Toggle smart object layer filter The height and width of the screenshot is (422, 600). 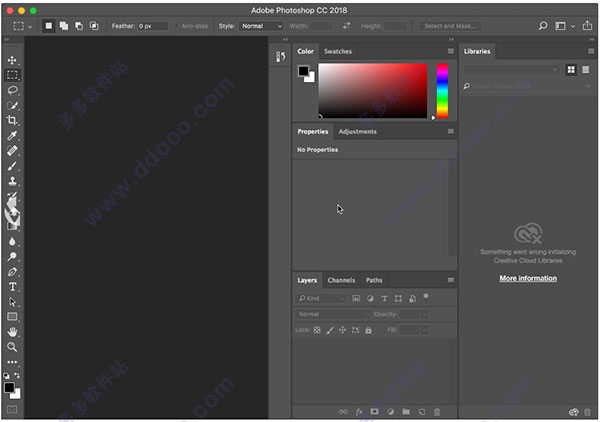pyautogui.click(x=412, y=298)
